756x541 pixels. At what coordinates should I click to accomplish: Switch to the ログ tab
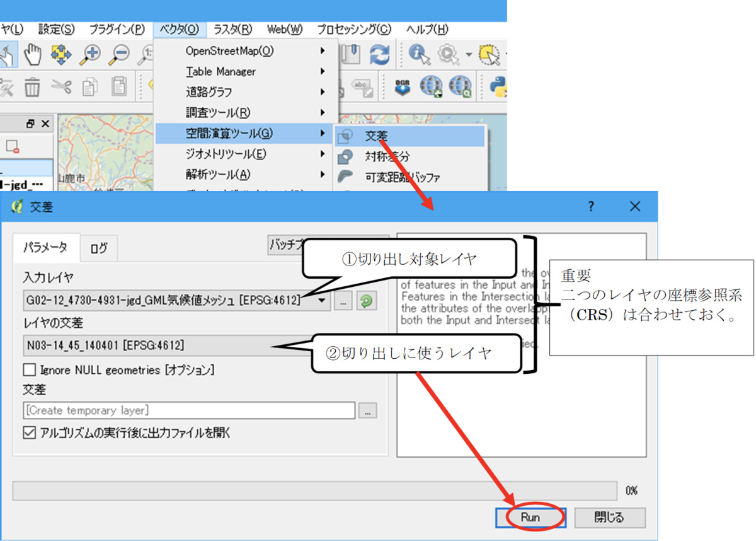pyautogui.click(x=99, y=248)
